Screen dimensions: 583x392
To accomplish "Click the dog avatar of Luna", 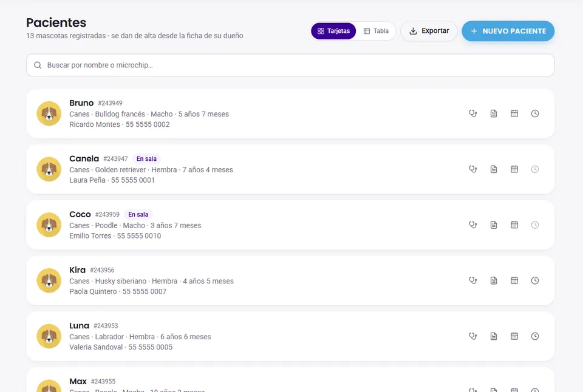I will [x=49, y=336].
